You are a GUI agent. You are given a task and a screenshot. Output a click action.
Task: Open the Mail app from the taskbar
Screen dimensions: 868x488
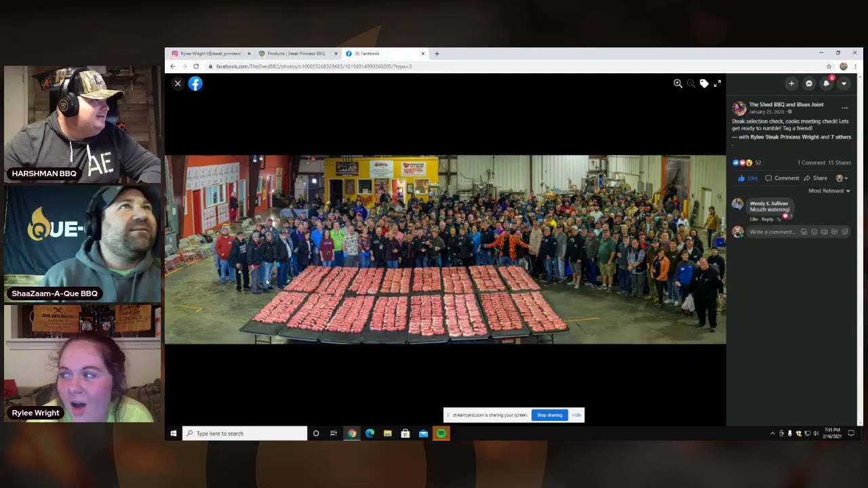(x=423, y=434)
